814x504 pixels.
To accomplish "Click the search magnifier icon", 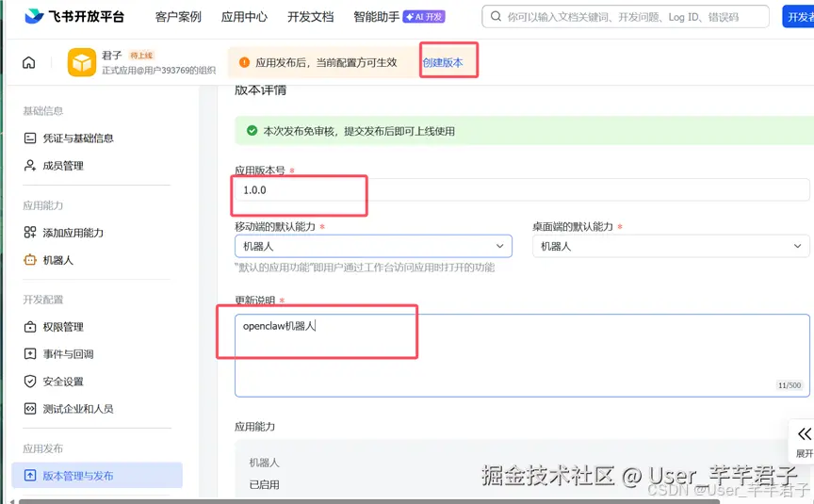I will (x=496, y=17).
